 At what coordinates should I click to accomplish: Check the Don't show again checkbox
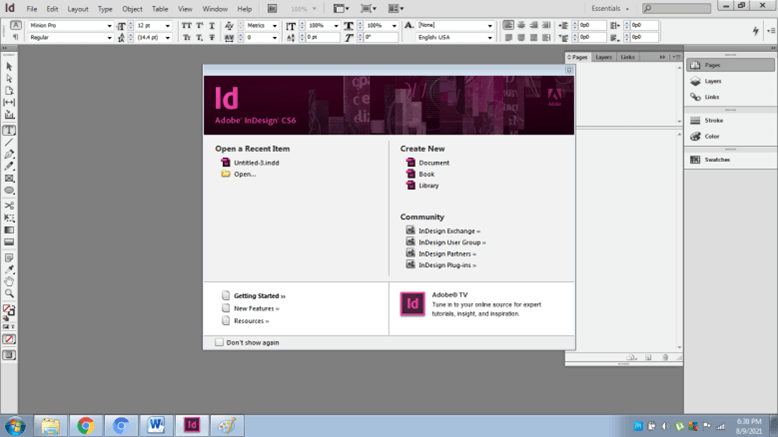click(x=219, y=342)
